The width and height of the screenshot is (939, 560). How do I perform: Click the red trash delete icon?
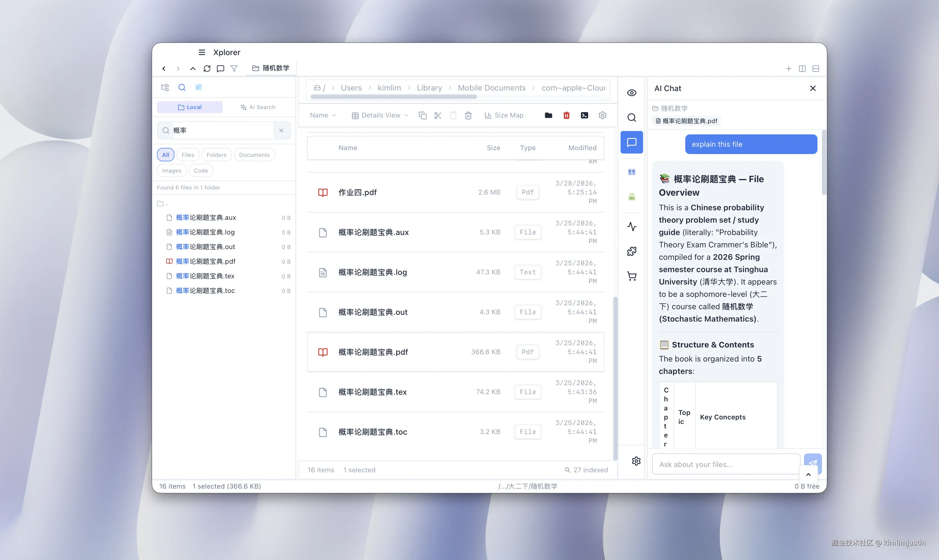[566, 116]
